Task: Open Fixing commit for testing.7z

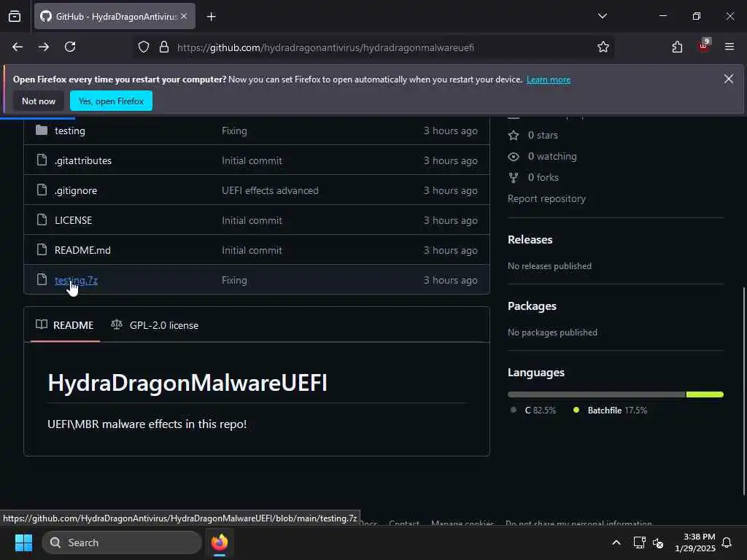Action: [234, 280]
